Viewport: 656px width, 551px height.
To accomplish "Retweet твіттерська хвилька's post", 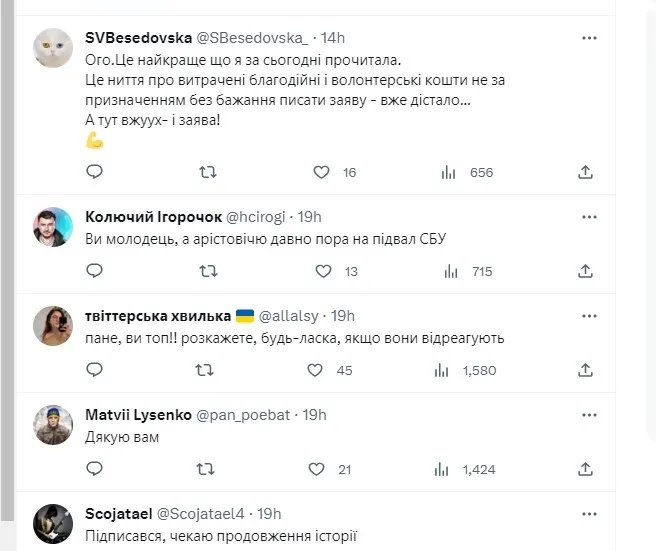I will [x=204, y=370].
